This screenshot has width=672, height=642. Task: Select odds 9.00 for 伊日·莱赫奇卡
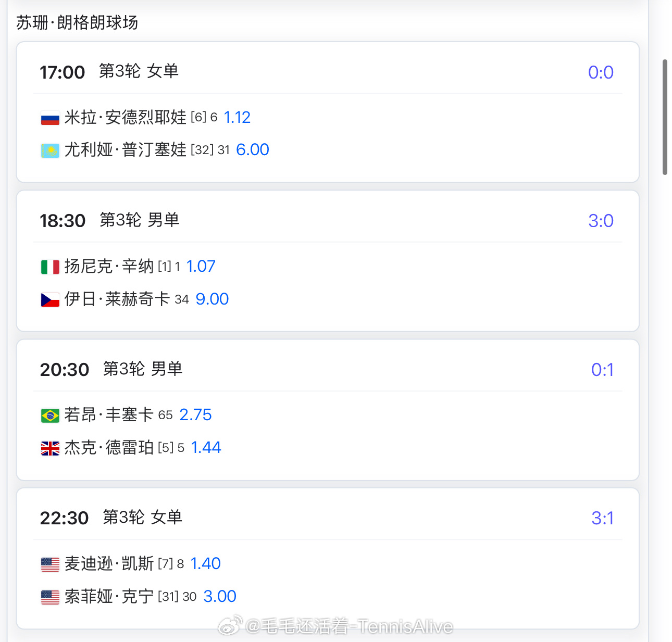tap(212, 299)
